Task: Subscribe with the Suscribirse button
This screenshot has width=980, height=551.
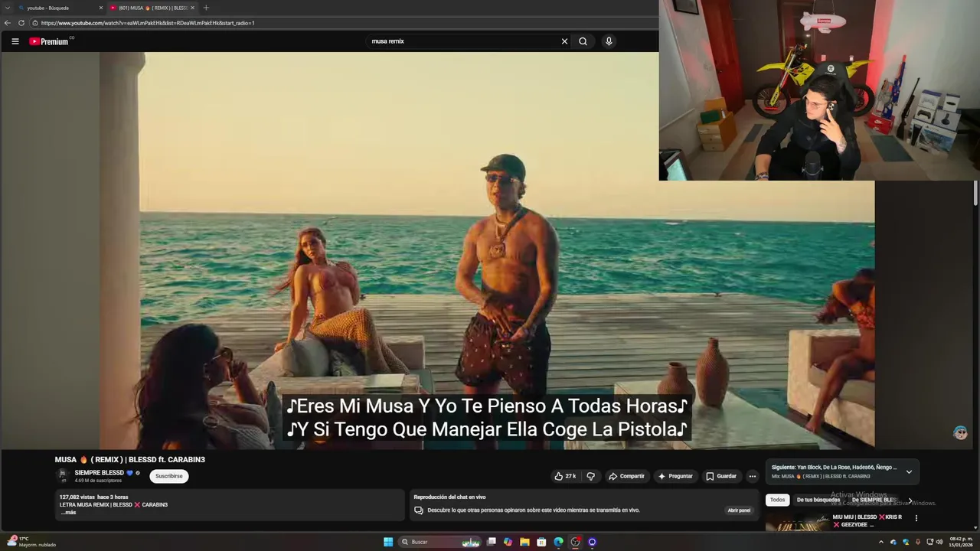Action: pyautogui.click(x=168, y=476)
